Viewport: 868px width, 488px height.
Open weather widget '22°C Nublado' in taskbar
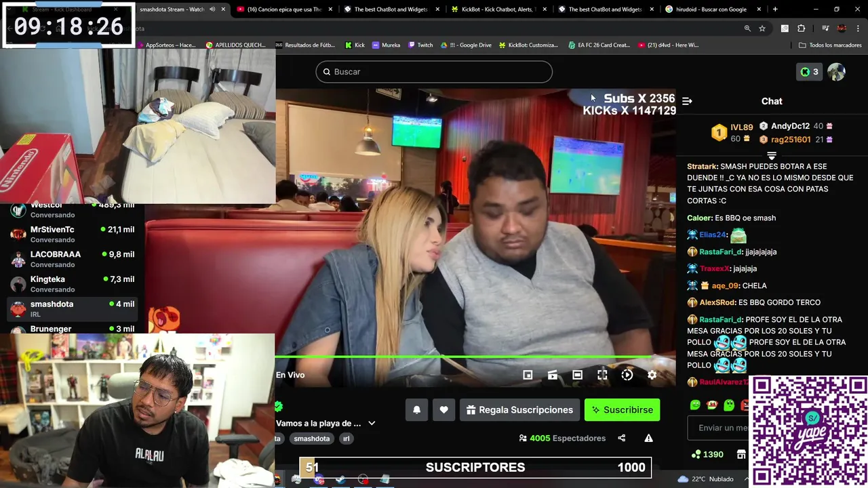[706, 479]
